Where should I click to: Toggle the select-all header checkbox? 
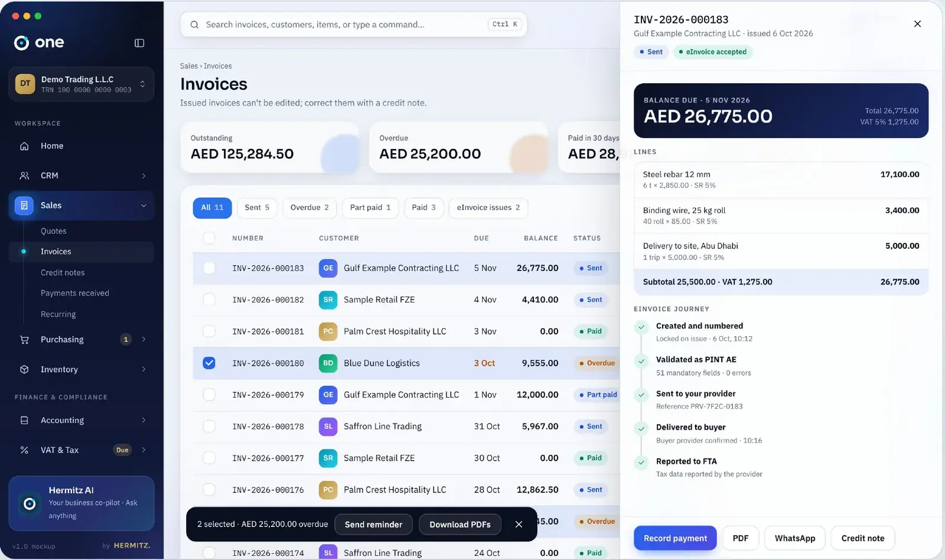[209, 238]
